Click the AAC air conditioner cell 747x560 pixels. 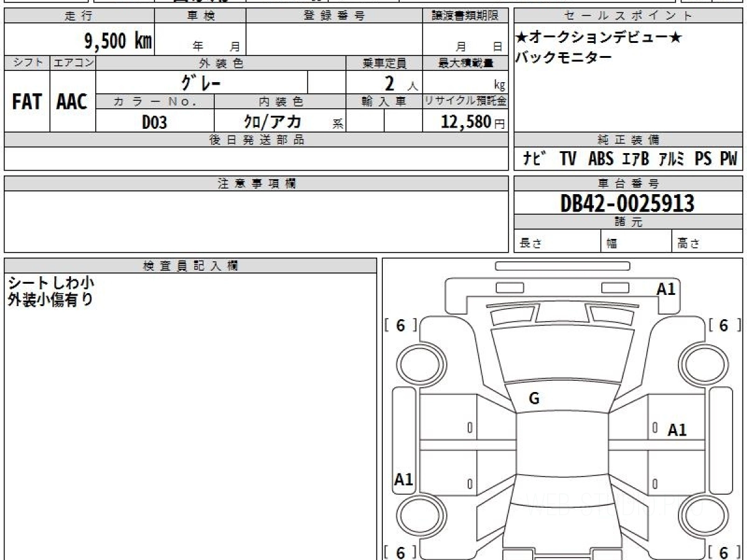pyautogui.click(x=72, y=101)
